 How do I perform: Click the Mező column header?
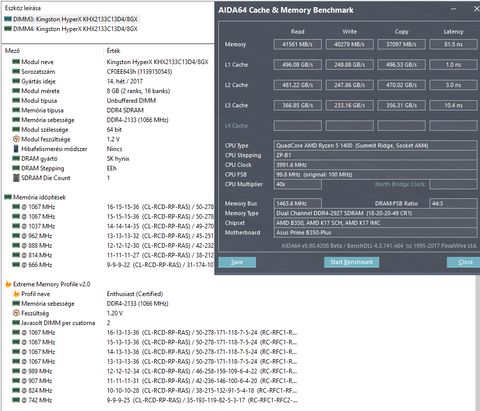(12, 51)
